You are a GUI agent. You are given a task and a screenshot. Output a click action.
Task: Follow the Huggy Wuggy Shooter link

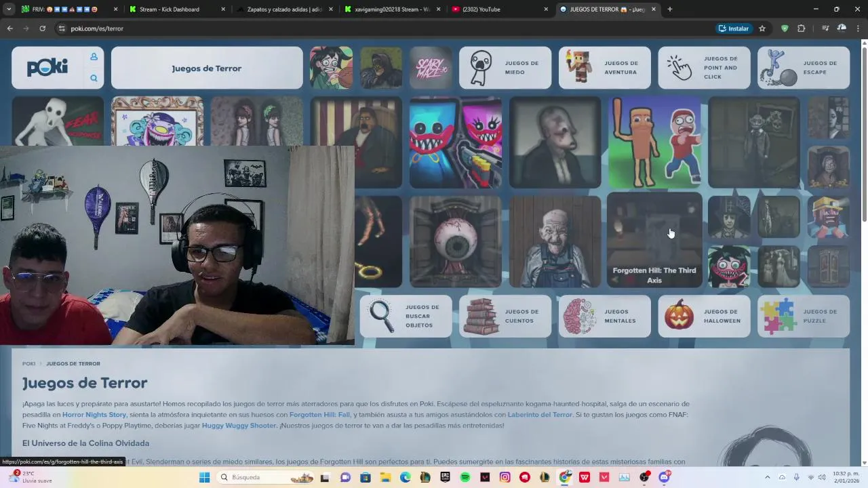239,426
